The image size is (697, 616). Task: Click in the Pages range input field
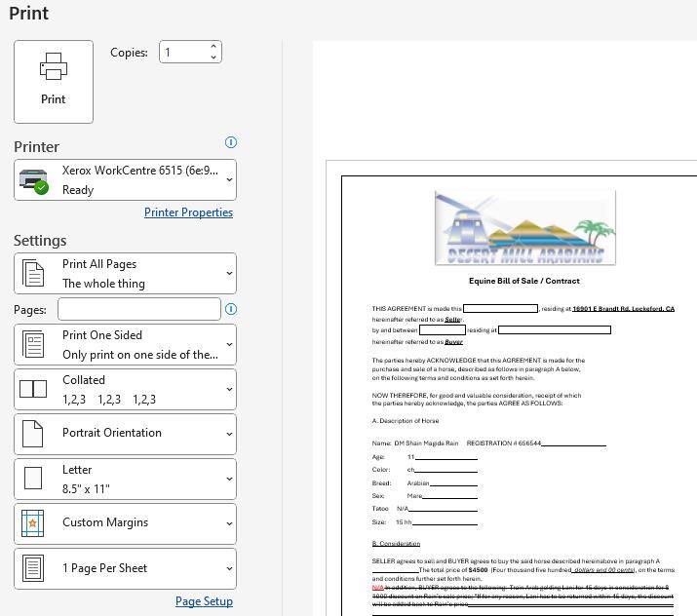pos(138,309)
